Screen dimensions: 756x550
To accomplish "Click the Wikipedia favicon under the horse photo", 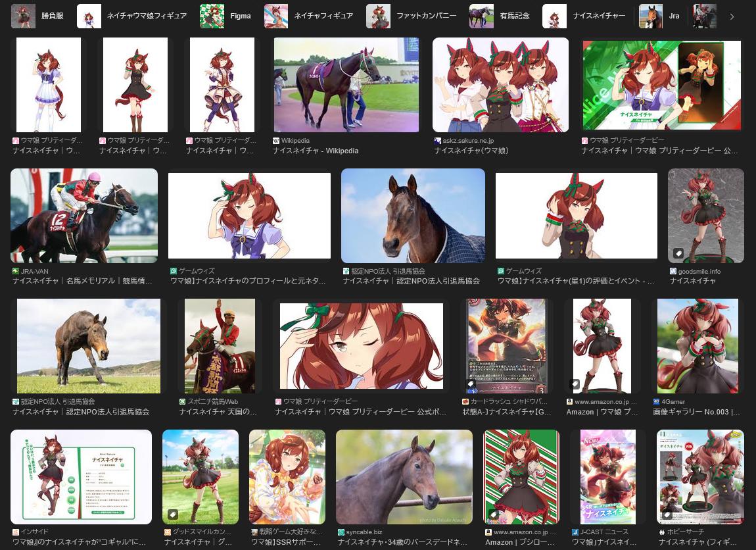I will coord(276,141).
